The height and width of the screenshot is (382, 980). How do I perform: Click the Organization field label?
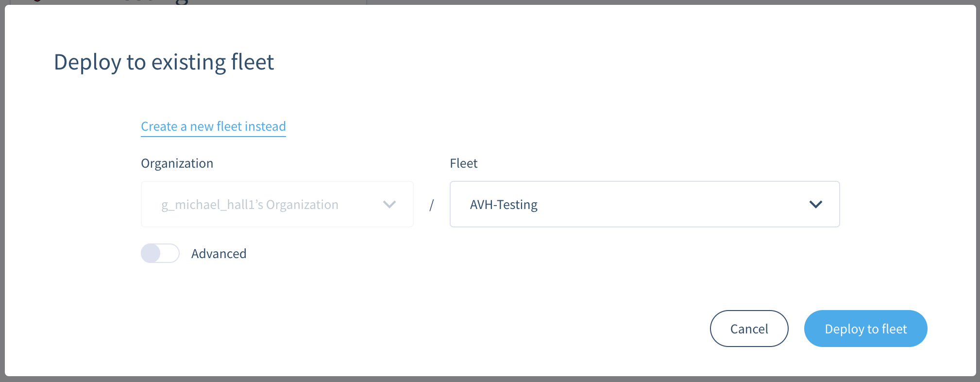(x=177, y=163)
